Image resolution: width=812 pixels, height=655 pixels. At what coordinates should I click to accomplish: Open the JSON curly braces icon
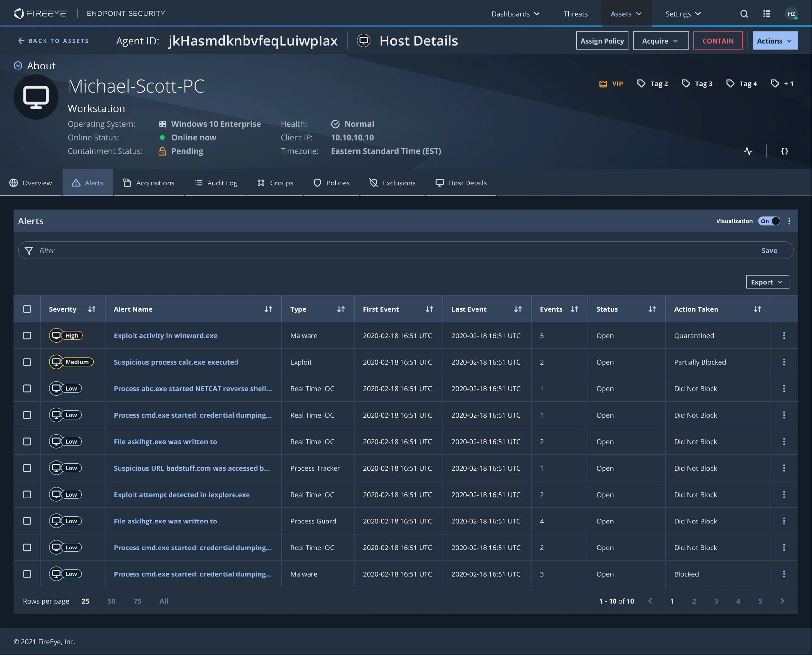click(x=784, y=151)
